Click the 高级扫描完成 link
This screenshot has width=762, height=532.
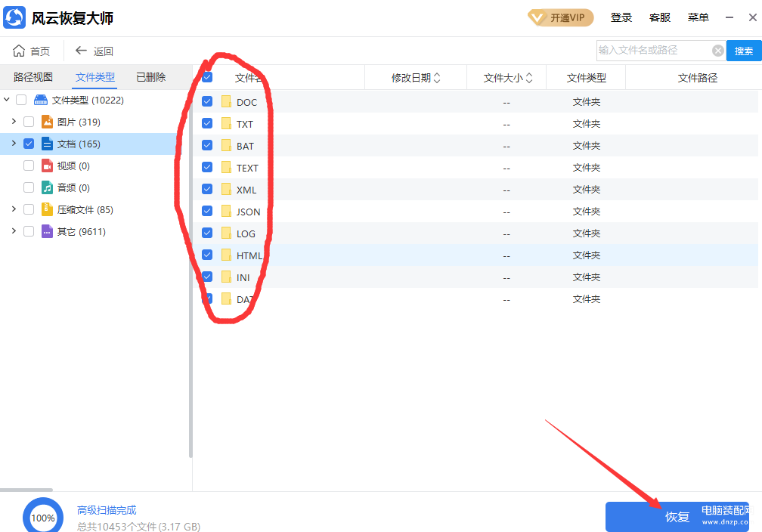[x=107, y=510]
